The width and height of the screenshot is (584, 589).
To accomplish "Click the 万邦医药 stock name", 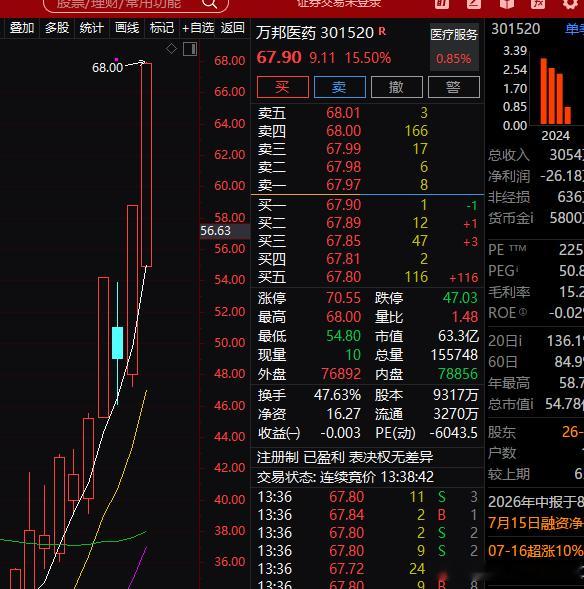I will 286,33.
